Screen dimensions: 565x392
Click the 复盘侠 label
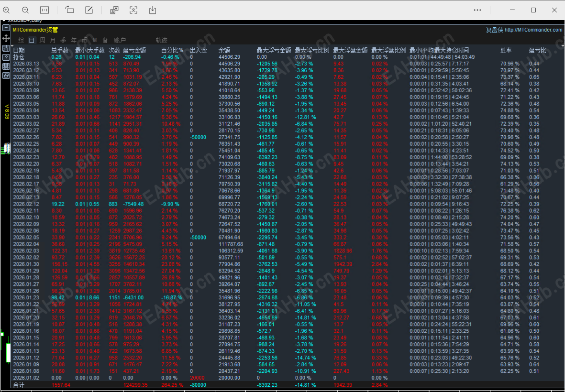click(x=494, y=30)
